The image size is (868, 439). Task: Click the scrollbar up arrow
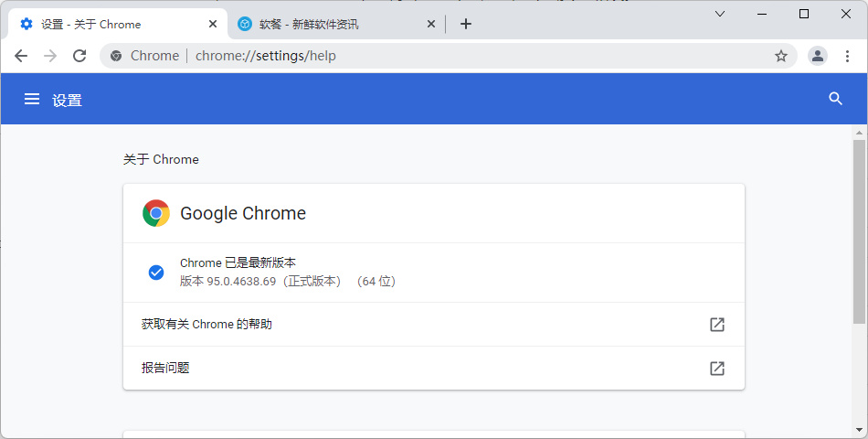[x=859, y=133]
